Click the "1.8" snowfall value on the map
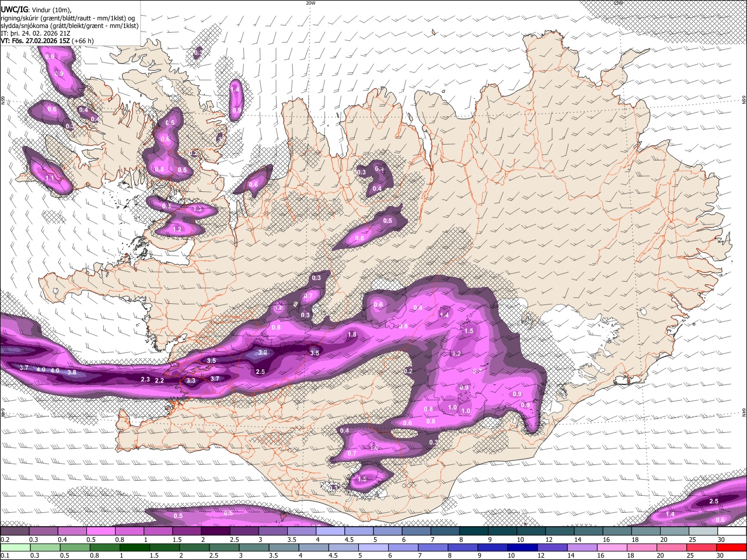The height and width of the screenshot is (560, 747). pos(352,335)
